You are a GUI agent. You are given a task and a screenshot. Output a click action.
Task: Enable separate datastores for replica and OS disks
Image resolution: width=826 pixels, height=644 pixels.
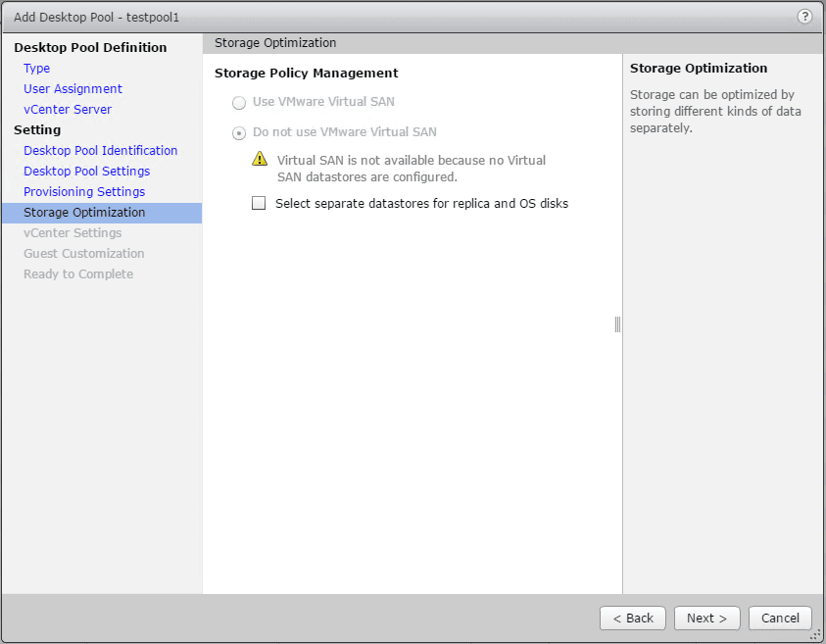click(260, 204)
